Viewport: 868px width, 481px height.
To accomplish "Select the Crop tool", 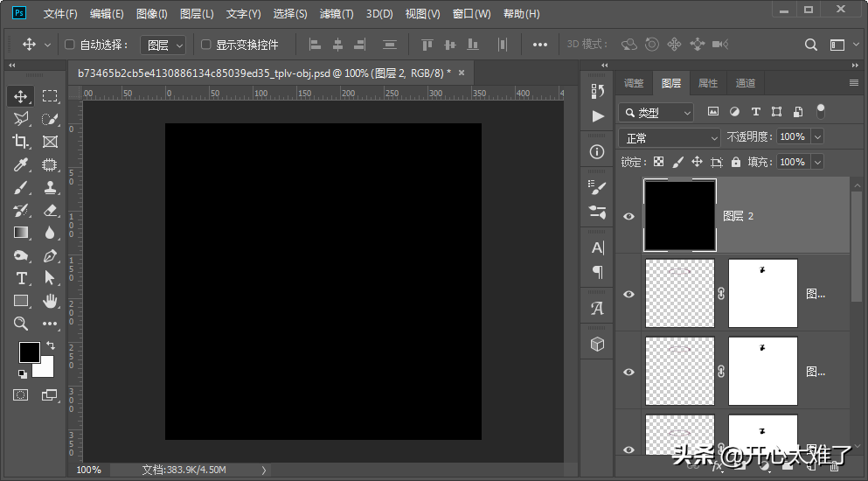I will coord(20,142).
